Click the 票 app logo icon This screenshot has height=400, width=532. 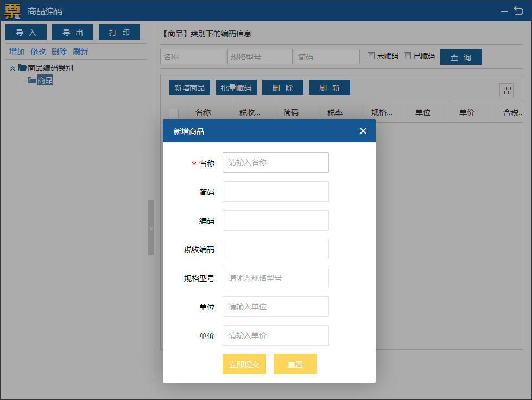click(12, 11)
